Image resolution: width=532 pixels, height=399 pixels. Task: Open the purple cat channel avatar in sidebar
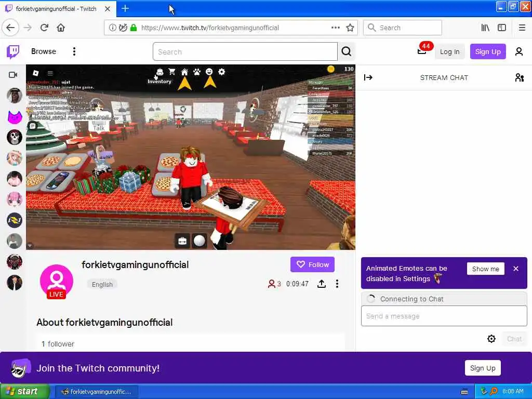[x=15, y=117]
